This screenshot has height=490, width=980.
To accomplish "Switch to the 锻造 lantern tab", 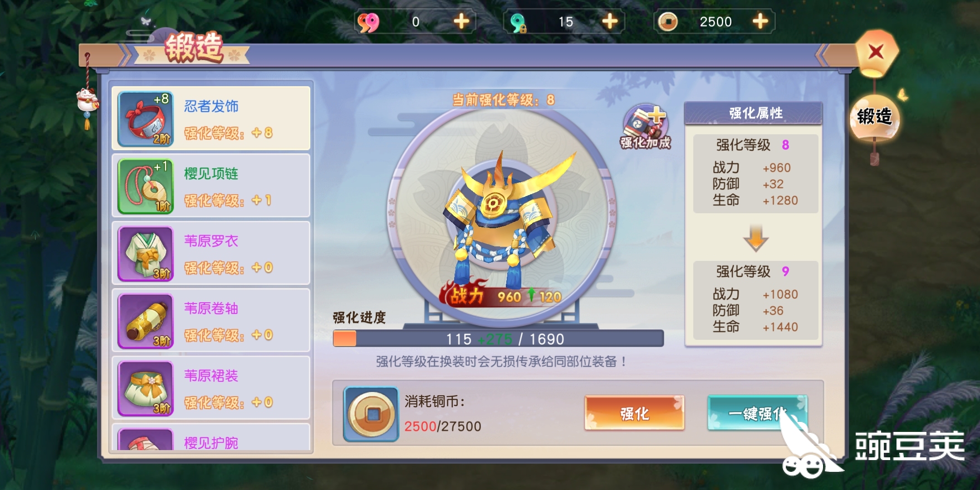I will [x=874, y=117].
